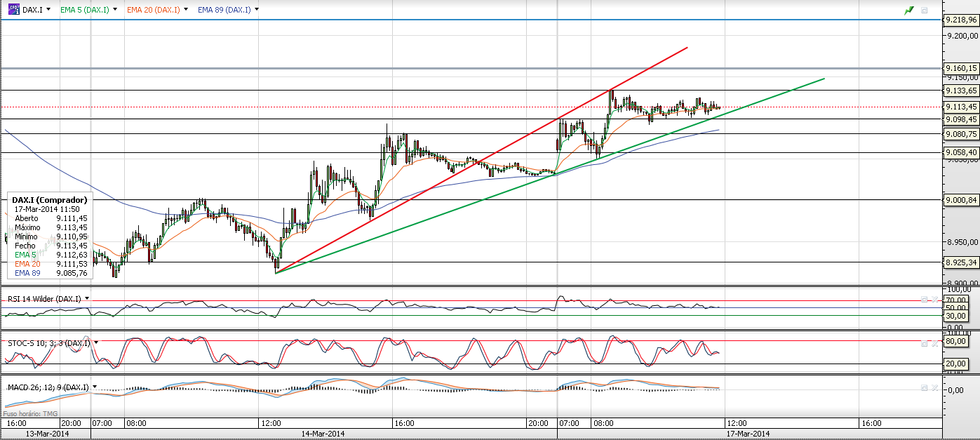The image size is (980, 440).
Task: Open the DAX.I symbol dropdown
Action: pos(48,10)
